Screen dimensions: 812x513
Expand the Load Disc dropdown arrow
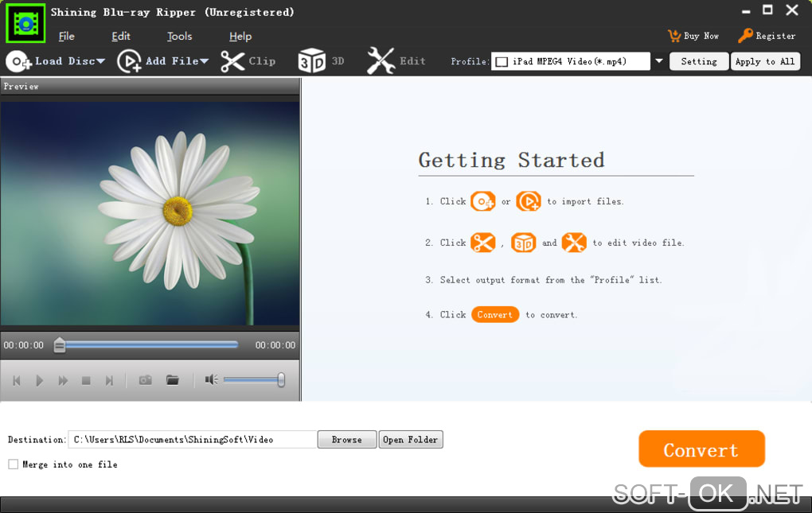tap(100, 61)
